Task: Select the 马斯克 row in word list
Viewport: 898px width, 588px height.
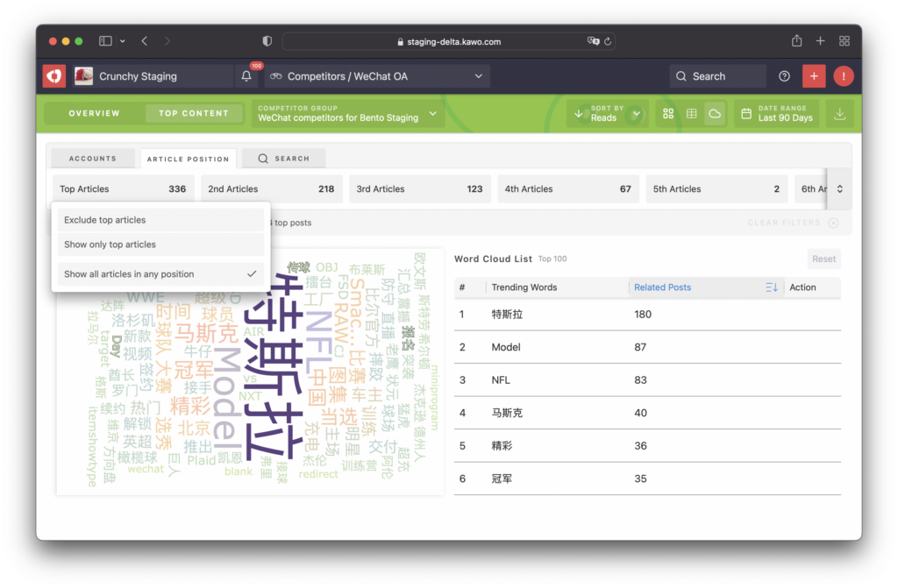Action: pos(647,413)
